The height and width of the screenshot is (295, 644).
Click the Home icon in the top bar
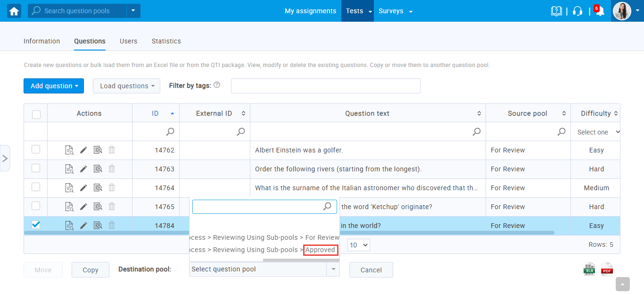pyautogui.click(x=14, y=11)
